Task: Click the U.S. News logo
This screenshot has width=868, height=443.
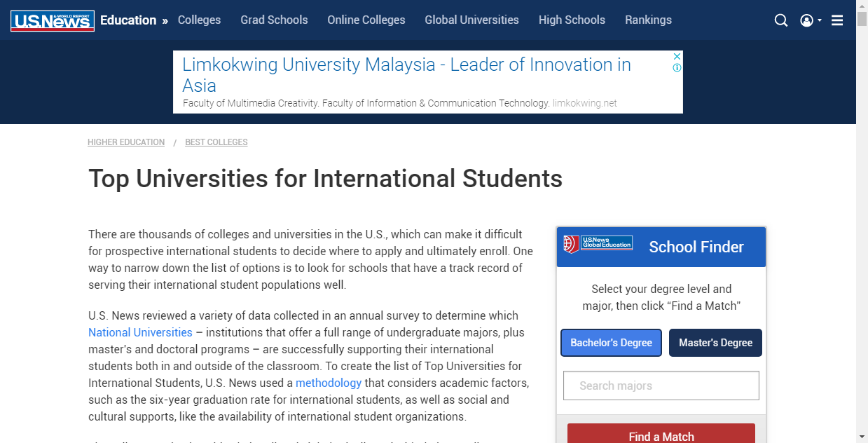Action: (53, 20)
